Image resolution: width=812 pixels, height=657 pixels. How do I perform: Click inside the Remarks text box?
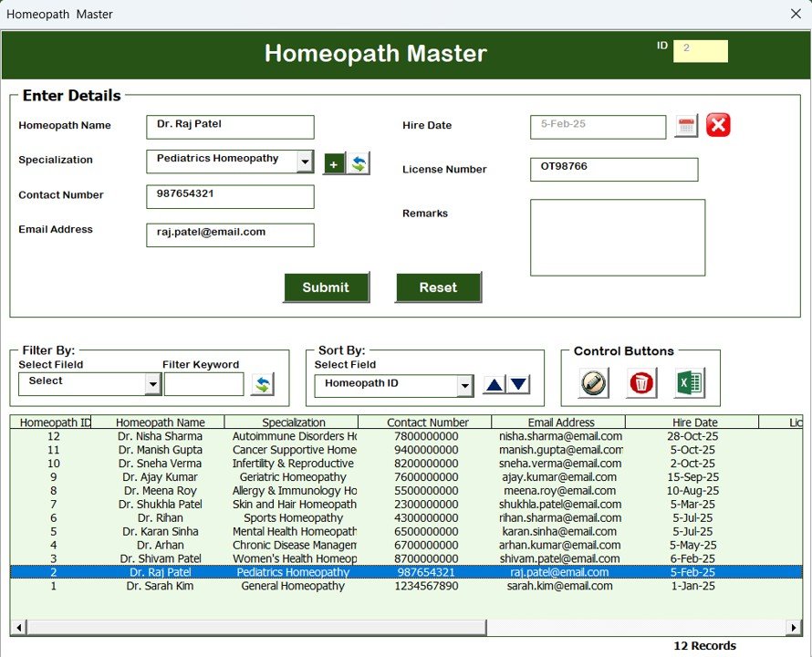[617, 235]
